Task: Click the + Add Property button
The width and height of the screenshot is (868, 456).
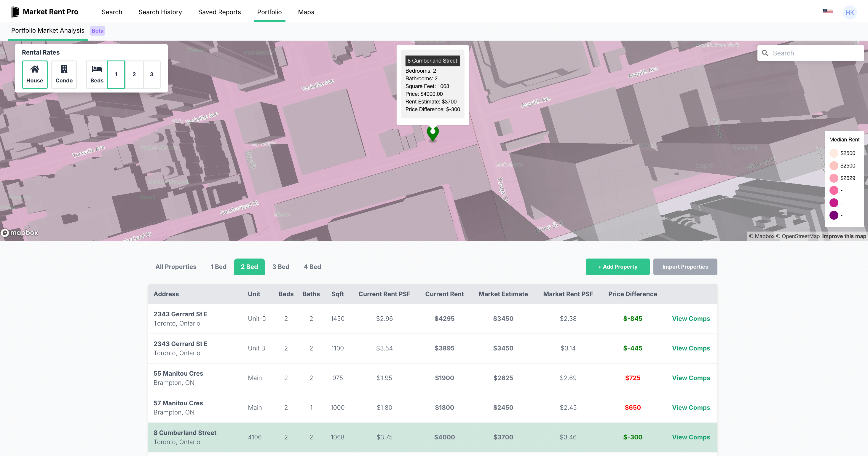Action: point(617,267)
